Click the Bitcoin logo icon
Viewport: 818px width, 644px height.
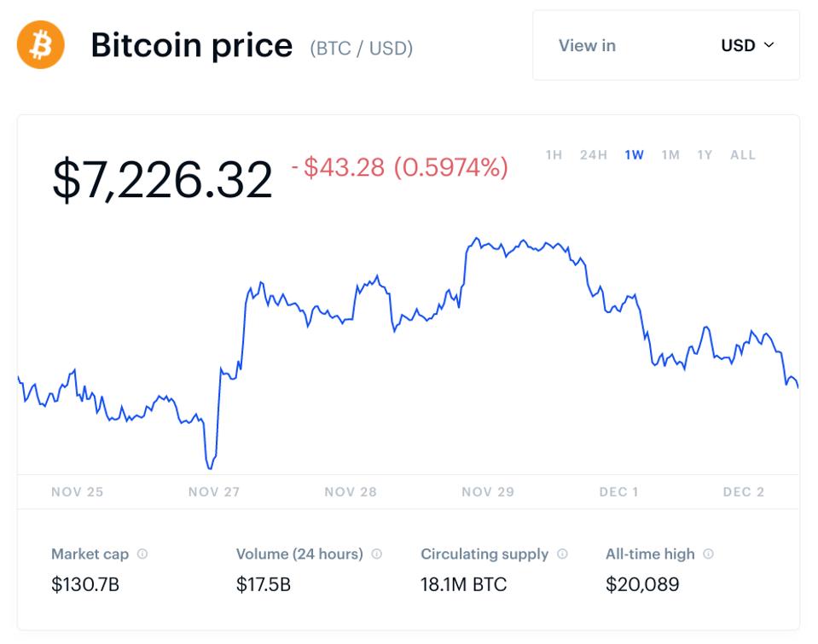41,44
